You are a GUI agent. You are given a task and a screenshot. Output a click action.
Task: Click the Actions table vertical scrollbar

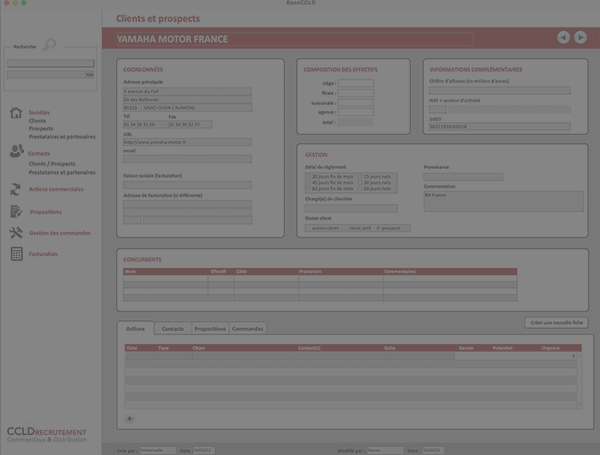[579, 380]
